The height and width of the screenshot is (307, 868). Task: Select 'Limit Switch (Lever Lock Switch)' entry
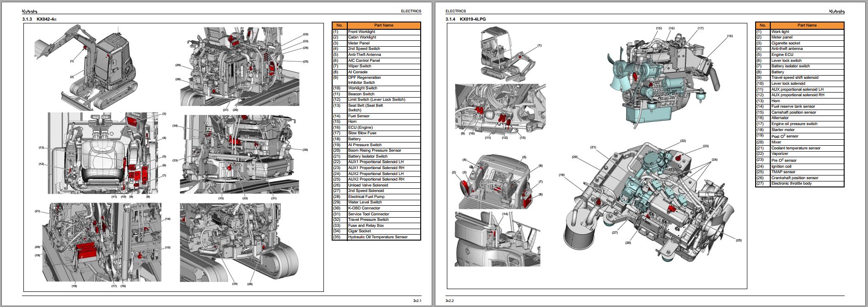(x=376, y=99)
